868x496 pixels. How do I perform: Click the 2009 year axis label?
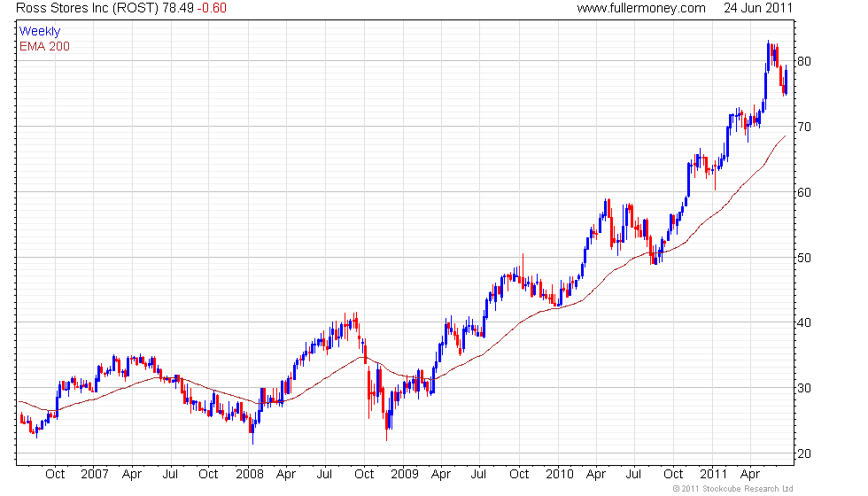click(405, 474)
